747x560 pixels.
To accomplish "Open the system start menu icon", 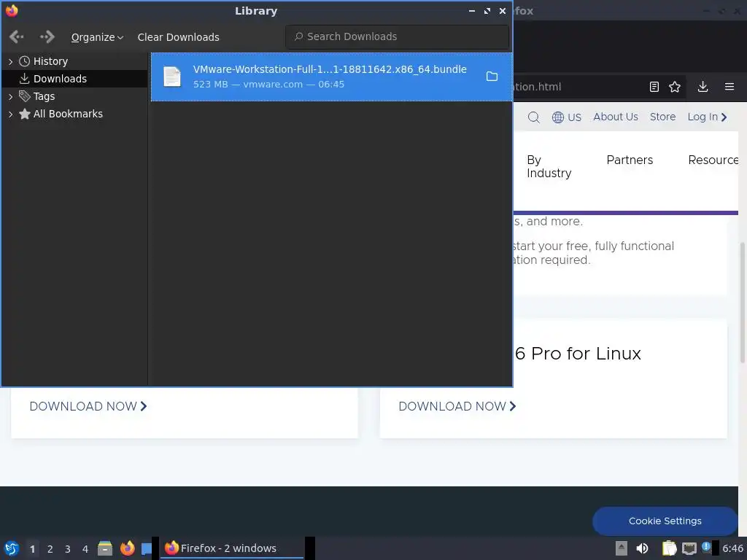I will click(x=12, y=548).
